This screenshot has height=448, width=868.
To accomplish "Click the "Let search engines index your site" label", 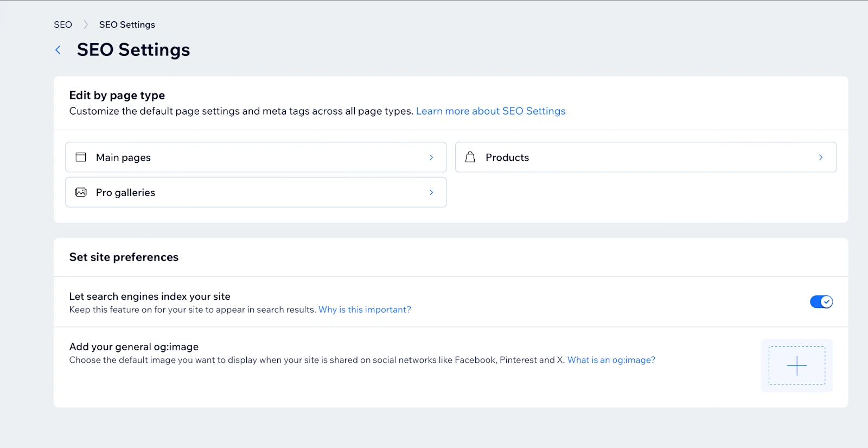I will pyautogui.click(x=150, y=296).
